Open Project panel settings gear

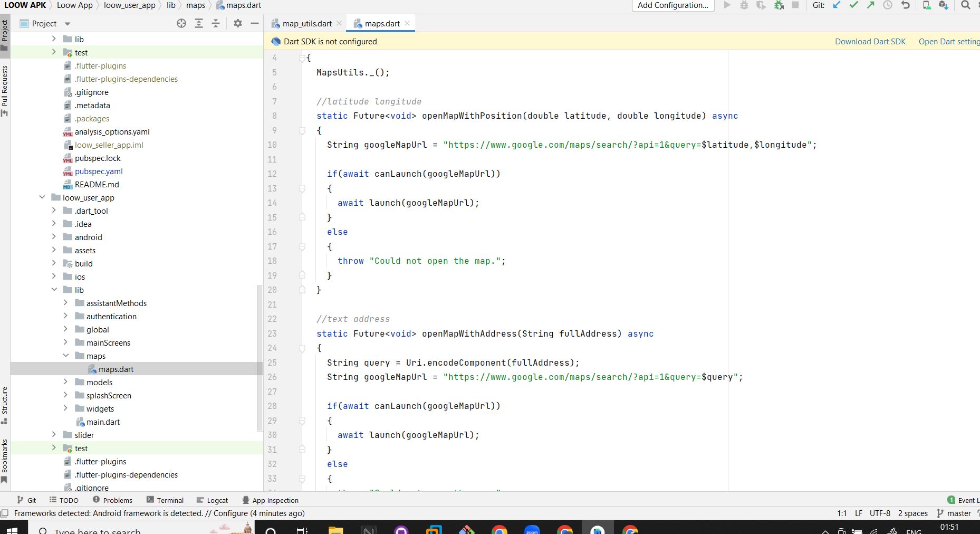pos(238,23)
